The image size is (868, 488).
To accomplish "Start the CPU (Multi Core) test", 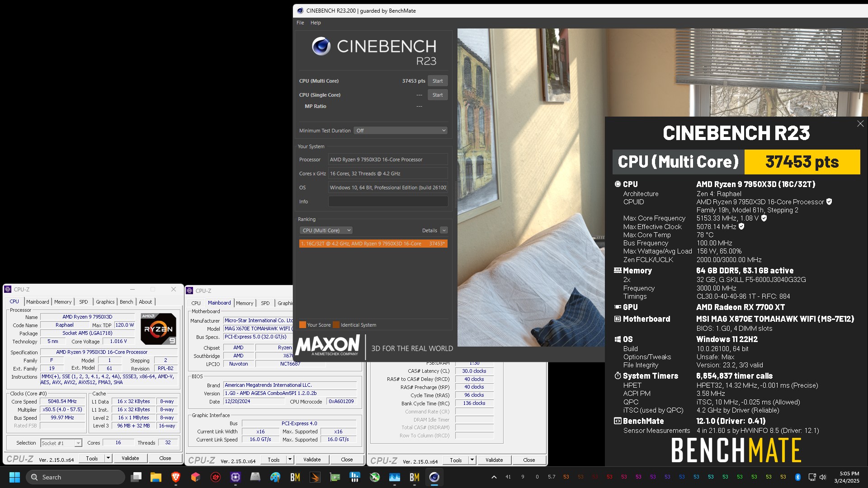I will [438, 81].
